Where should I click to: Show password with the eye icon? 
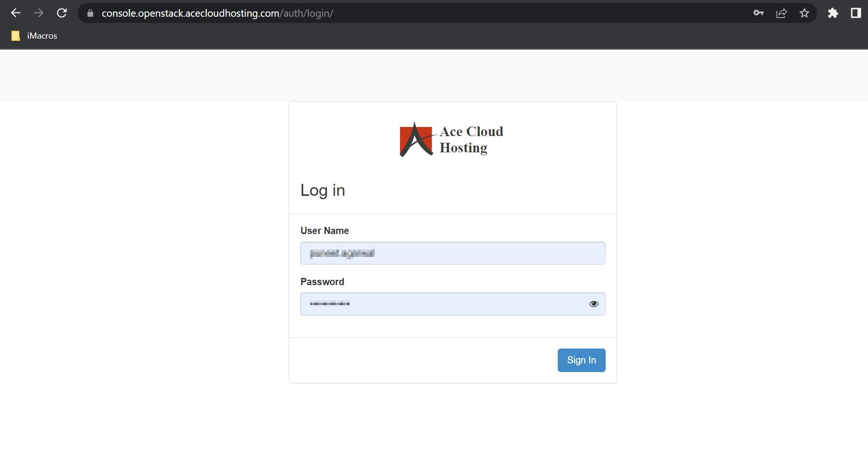pyautogui.click(x=594, y=304)
